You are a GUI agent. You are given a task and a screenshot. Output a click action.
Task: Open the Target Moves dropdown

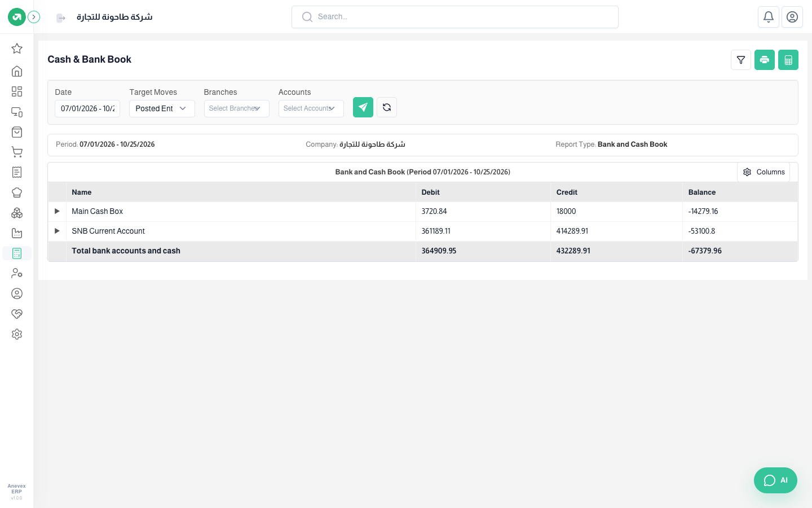162,108
